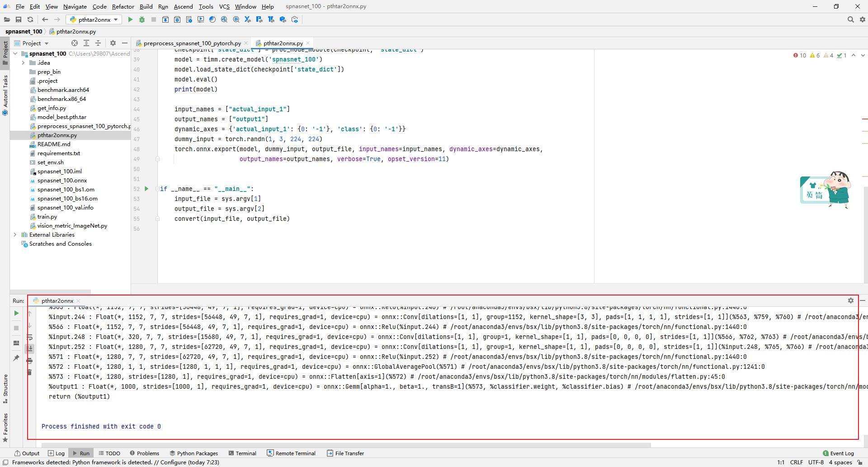The width and height of the screenshot is (868, 467).
Task: Expand the .idea folder in project tree
Action: [24, 63]
